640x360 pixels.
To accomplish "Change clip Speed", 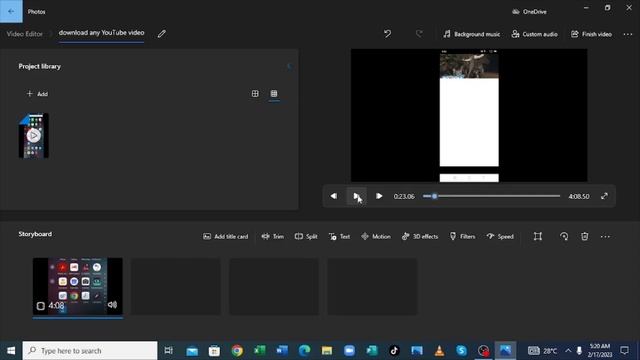I will [500, 237].
